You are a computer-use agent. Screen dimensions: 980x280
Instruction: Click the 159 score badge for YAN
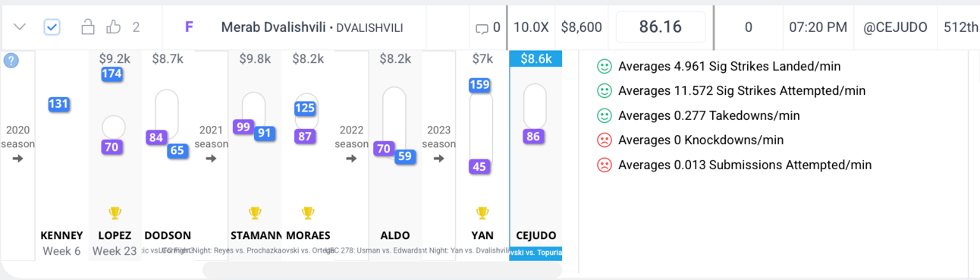479,85
